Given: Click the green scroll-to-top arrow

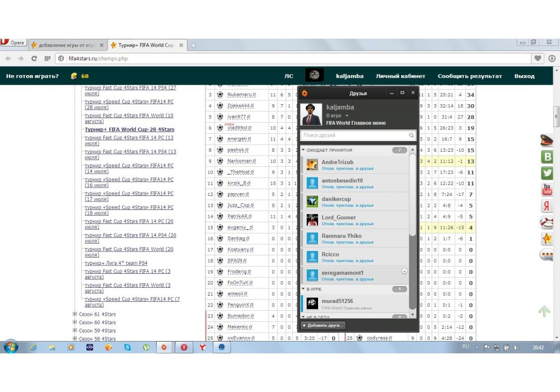Looking at the screenshot, I should (544, 311).
